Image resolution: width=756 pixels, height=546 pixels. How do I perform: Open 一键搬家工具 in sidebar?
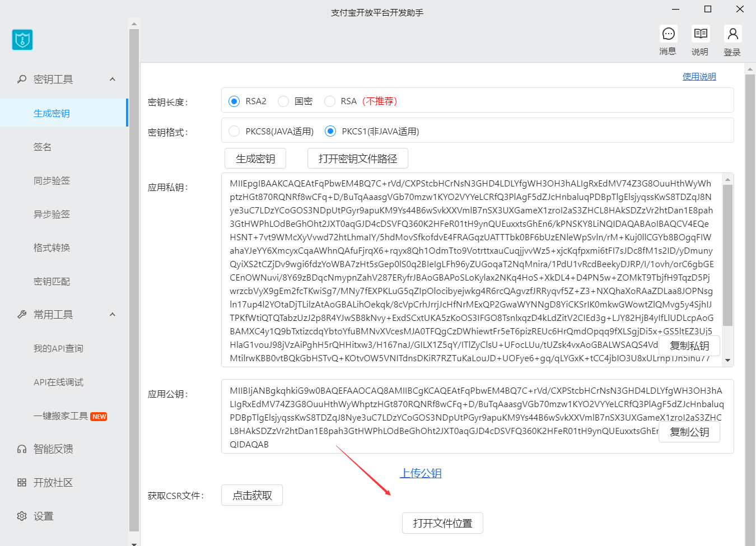[x=60, y=416]
